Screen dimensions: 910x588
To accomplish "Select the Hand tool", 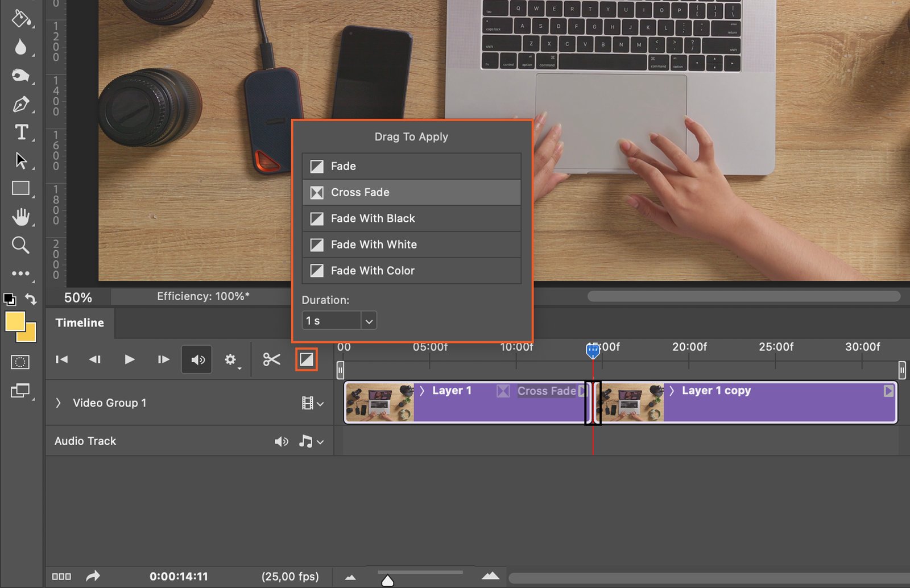I will pos(21,217).
